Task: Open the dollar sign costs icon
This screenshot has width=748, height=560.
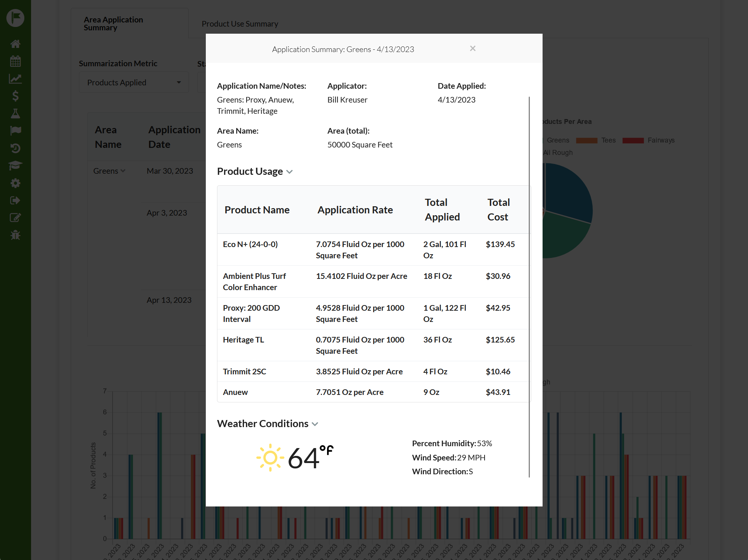Action: pyautogui.click(x=15, y=96)
